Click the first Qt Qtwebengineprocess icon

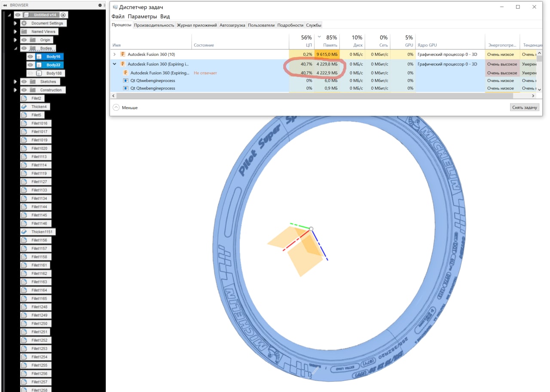[126, 81]
